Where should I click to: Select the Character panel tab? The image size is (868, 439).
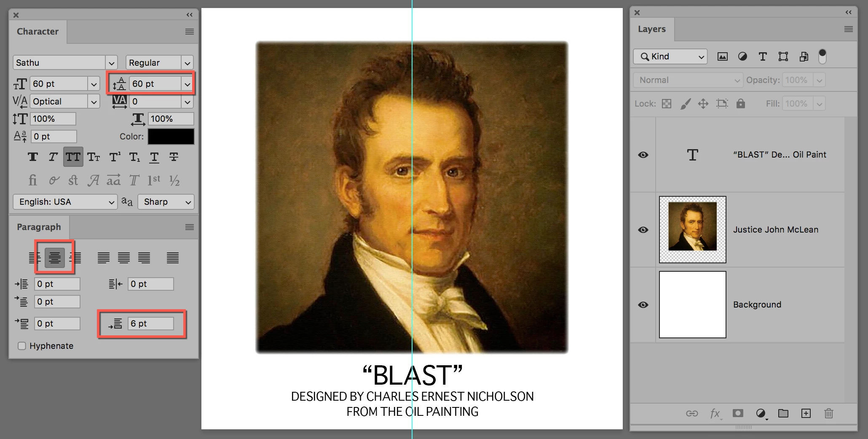click(x=38, y=32)
